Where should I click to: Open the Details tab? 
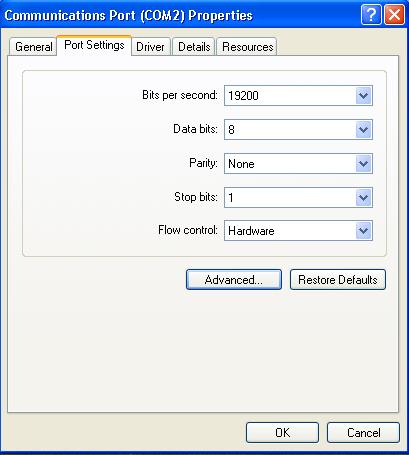click(194, 47)
